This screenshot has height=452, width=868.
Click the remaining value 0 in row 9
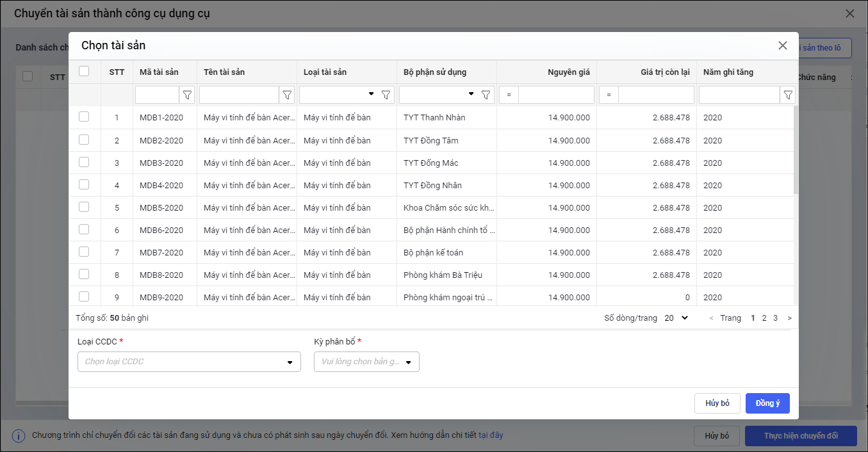(x=687, y=297)
